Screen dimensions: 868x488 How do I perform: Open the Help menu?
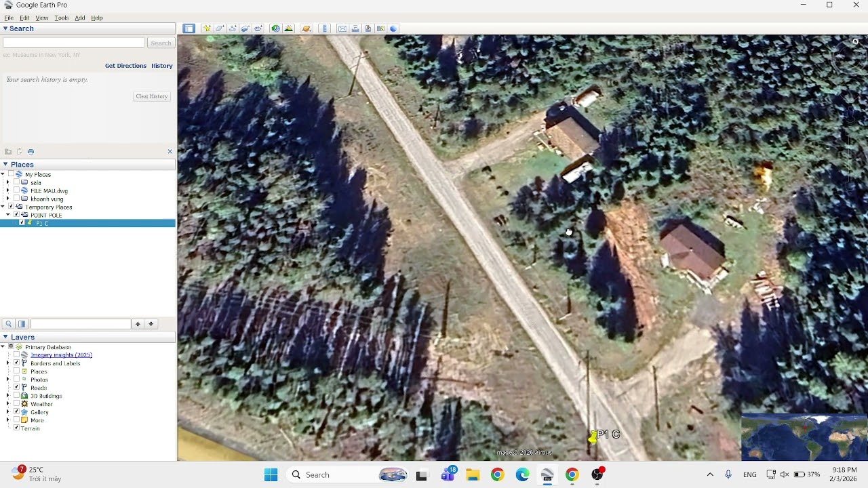pos(97,18)
